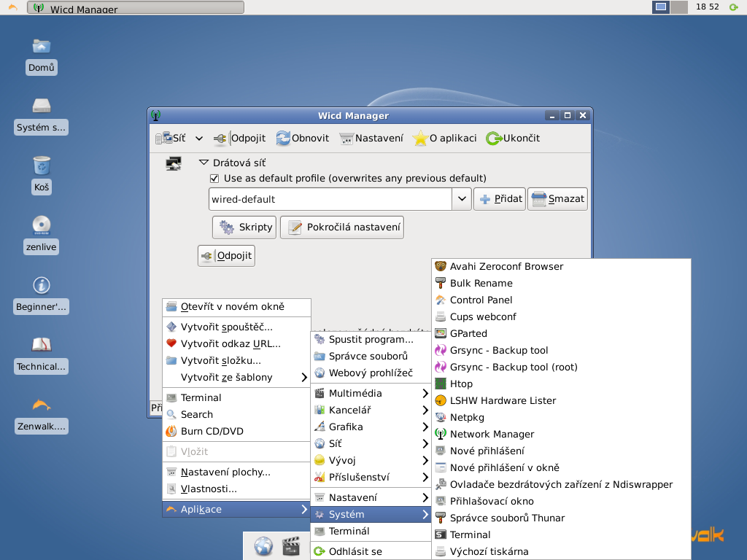Expand the Příslušenství submenu
The width and height of the screenshot is (747, 560).
point(371,477)
